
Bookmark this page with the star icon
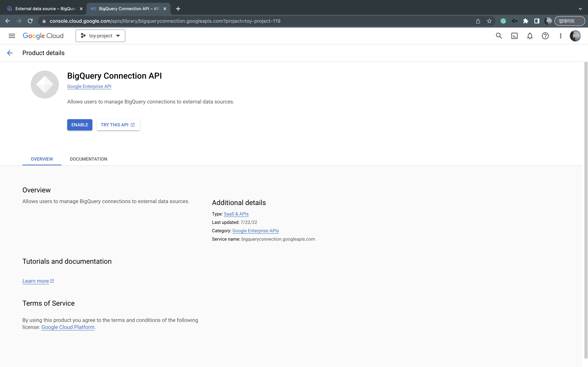[489, 21]
